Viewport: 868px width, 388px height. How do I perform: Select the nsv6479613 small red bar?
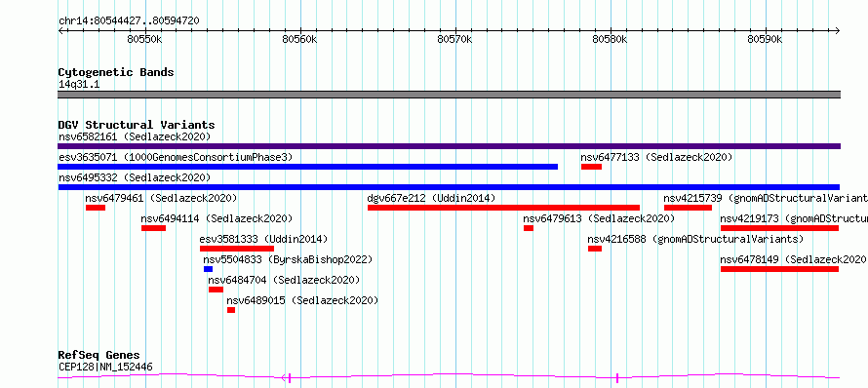[529, 228]
